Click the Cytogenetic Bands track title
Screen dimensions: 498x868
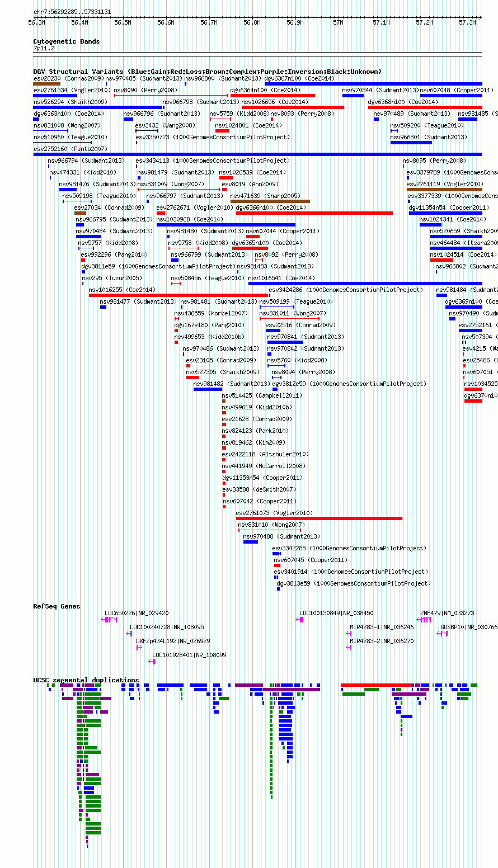[66, 41]
